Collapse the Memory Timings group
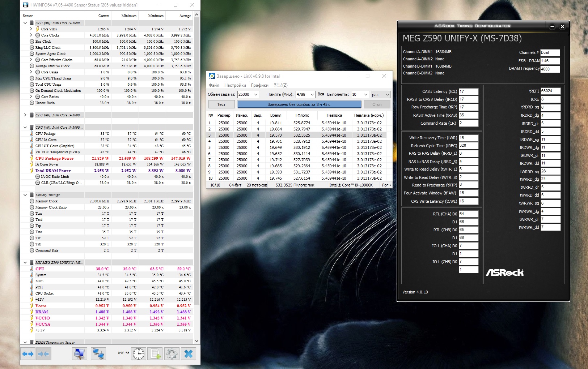588x369 pixels. 25,195
